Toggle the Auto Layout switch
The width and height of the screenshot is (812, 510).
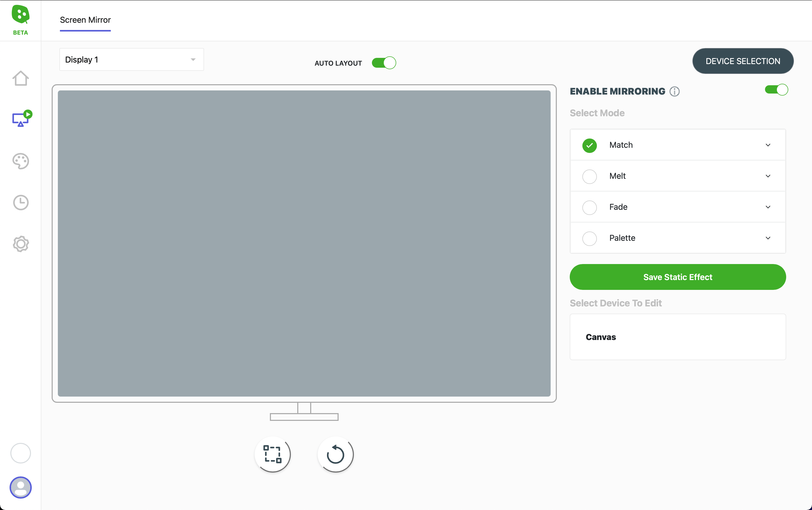[384, 63]
